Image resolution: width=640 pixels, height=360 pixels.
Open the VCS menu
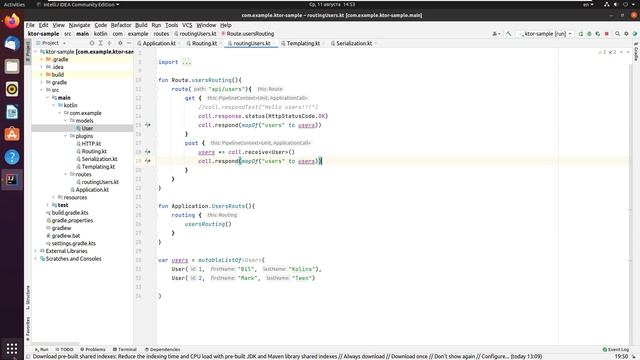click(x=187, y=25)
